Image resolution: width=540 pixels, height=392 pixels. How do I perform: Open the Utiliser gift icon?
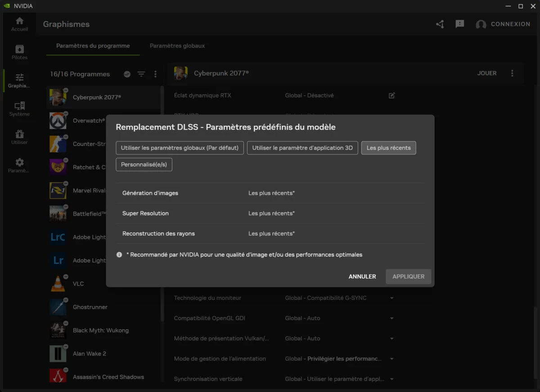point(19,137)
